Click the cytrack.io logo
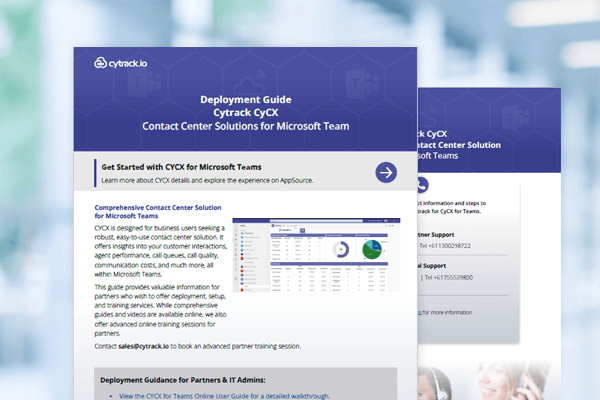Screen dimensions: 600x400 [x=121, y=63]
